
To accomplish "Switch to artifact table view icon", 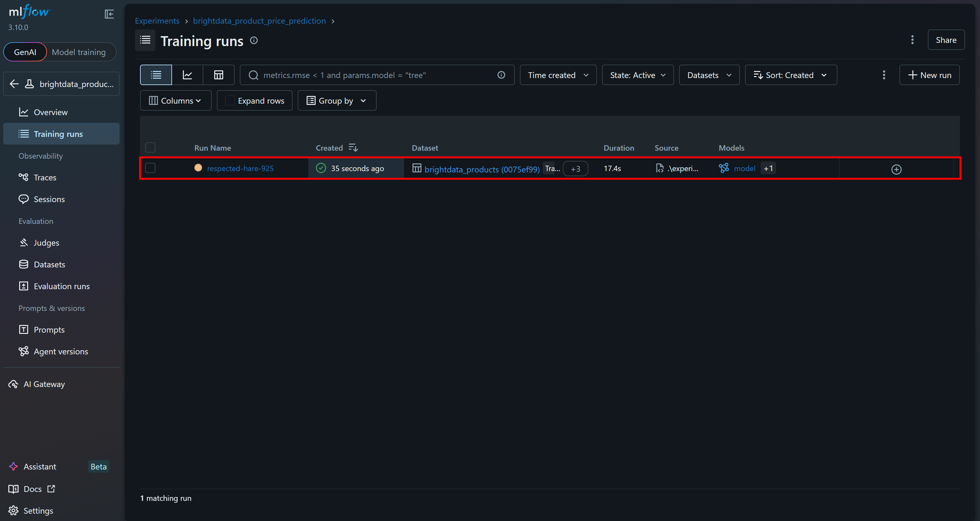I will [x=218, y=75].
